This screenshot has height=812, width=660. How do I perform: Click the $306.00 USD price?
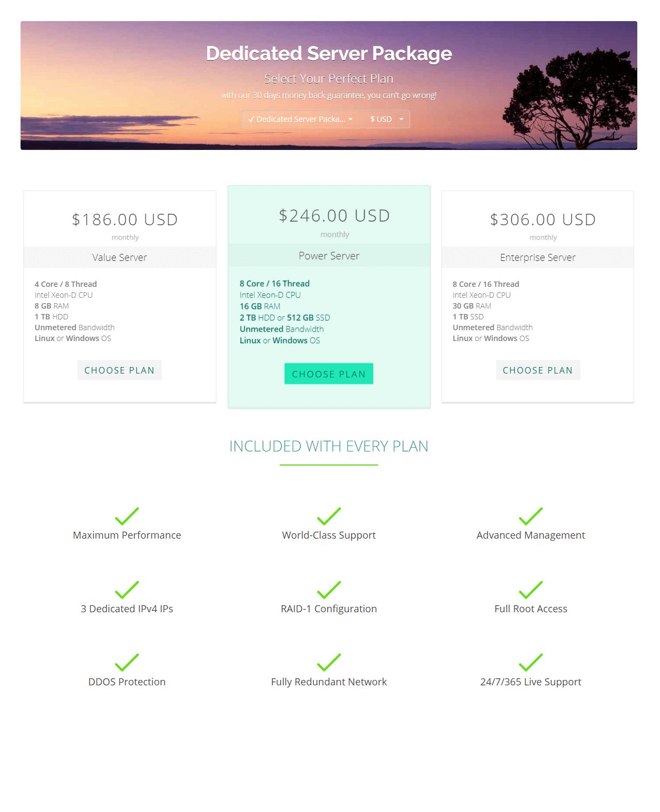(x=543, y=219)
